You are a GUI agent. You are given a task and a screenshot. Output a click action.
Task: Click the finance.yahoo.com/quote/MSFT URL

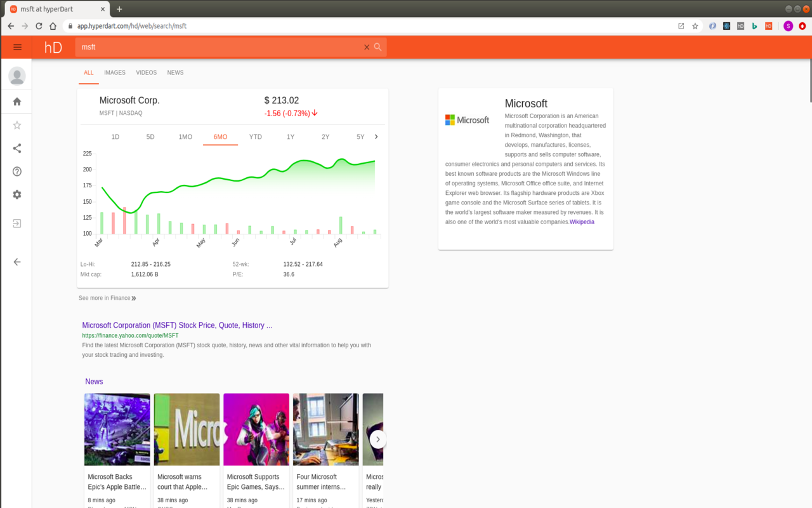click(x=130, y=335)
